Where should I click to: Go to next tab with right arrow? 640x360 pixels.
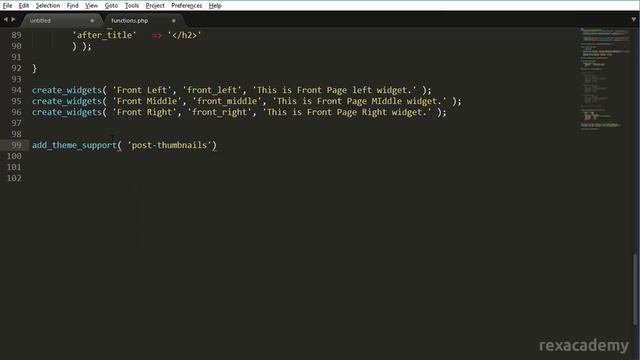click(x=13, y=19)
